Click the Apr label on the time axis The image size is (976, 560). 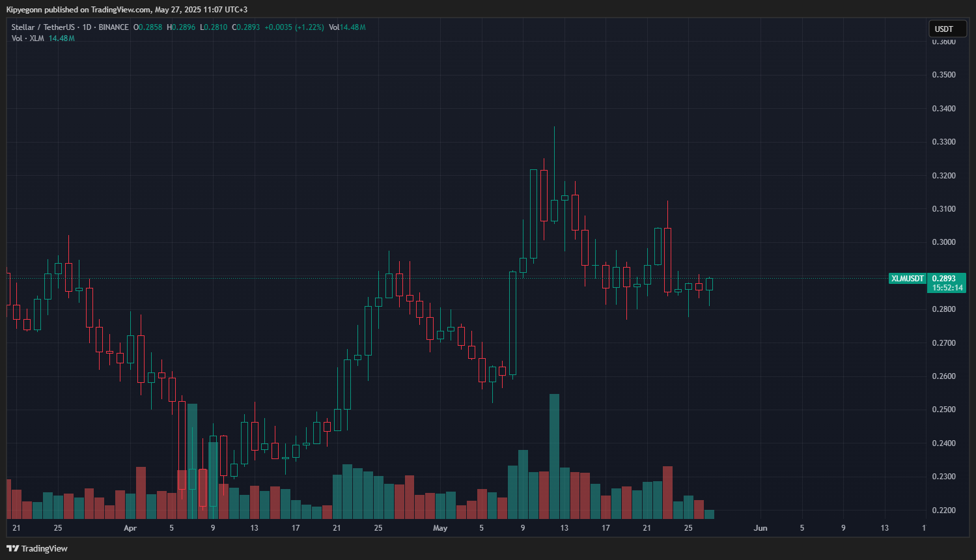click(x=130, y=528)
